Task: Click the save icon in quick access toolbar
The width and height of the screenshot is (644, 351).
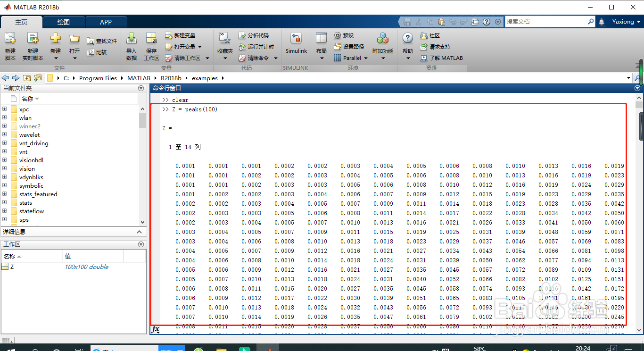Action: (407, 22)
